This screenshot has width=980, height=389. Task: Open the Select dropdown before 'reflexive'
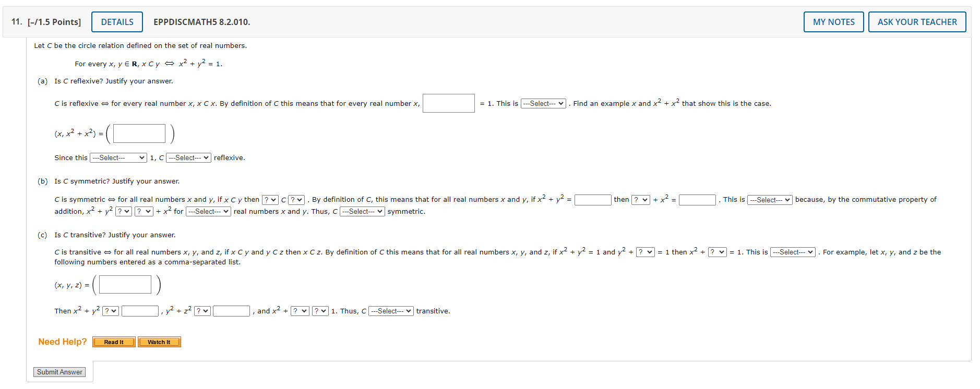[x=188, y=157]
